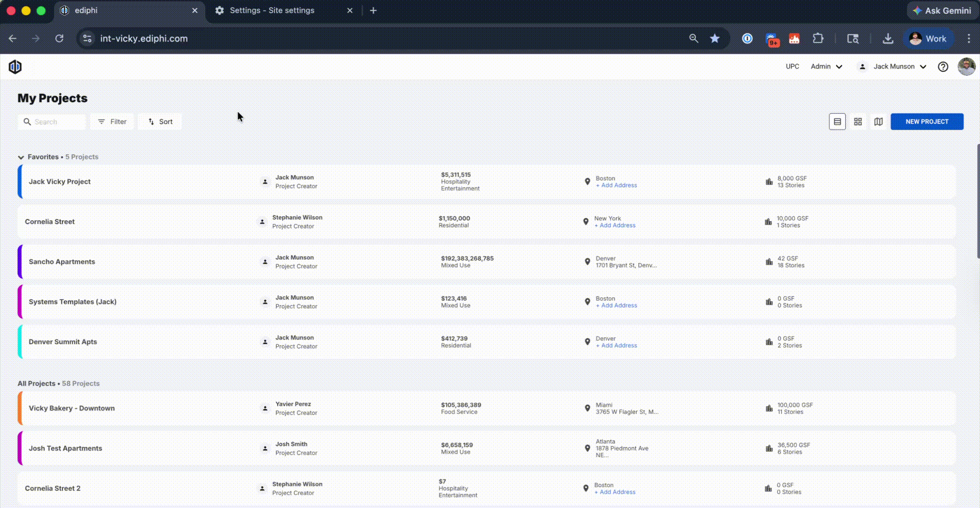980x508 pixels.
Task: Open the help question mark icon
Action: coord(943,67)
